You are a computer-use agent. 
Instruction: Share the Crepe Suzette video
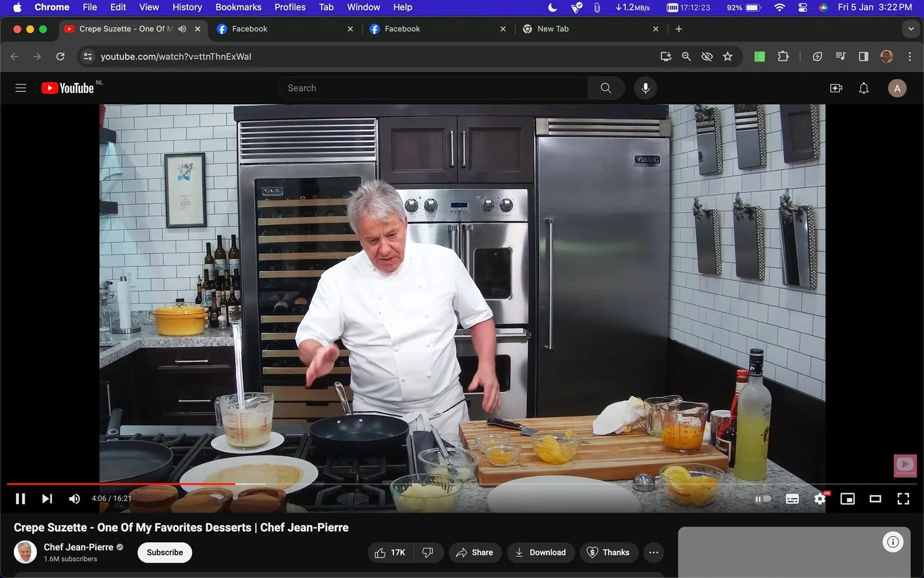coord(475,552)
